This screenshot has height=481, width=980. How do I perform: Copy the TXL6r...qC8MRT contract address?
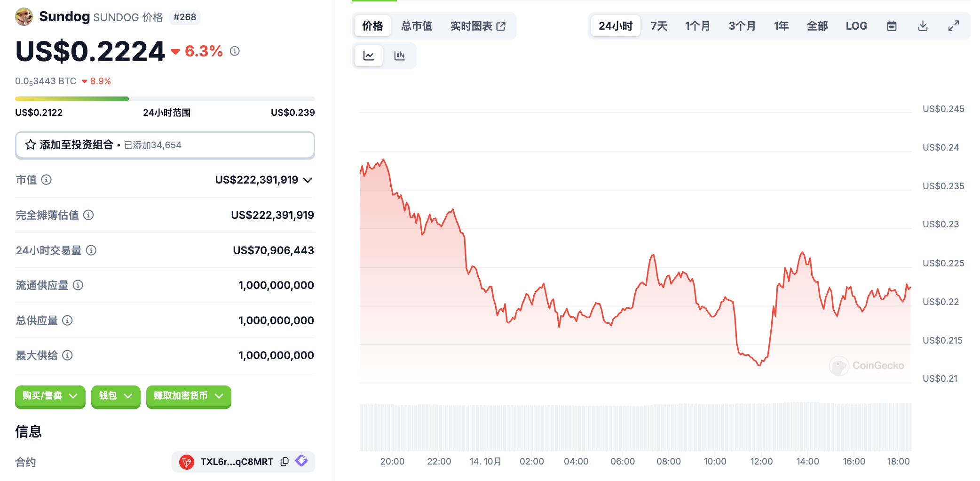285,462
